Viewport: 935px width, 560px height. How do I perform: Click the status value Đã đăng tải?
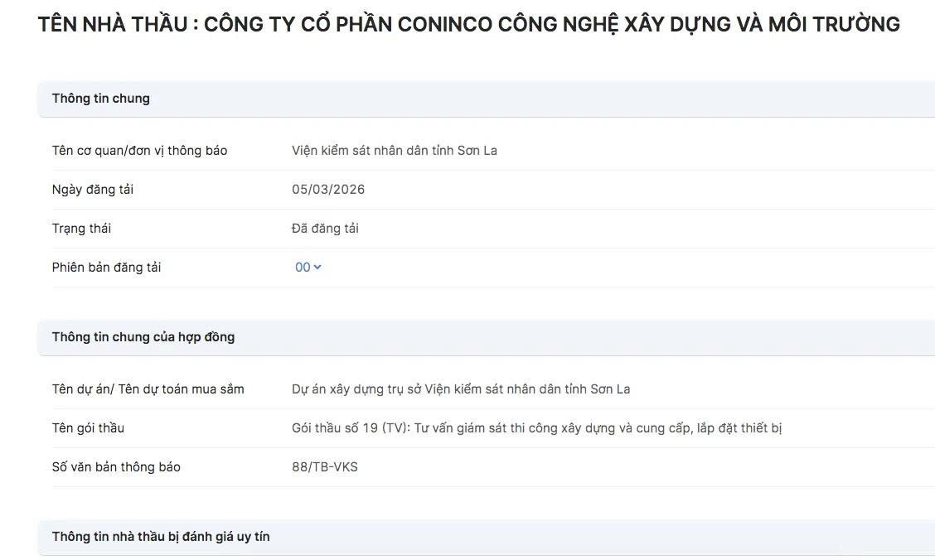(325, 228)
